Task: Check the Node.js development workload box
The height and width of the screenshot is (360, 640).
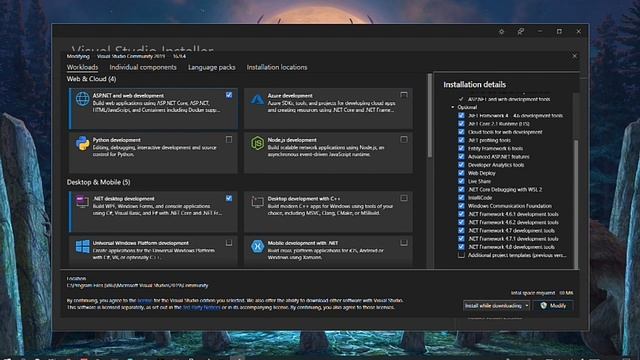Action: click(x=404, y=139)
